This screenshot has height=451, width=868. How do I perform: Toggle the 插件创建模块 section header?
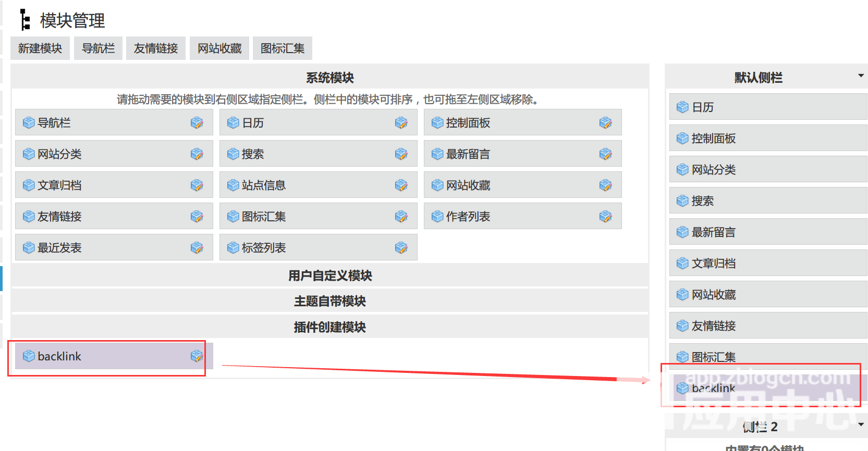(329, 327)
